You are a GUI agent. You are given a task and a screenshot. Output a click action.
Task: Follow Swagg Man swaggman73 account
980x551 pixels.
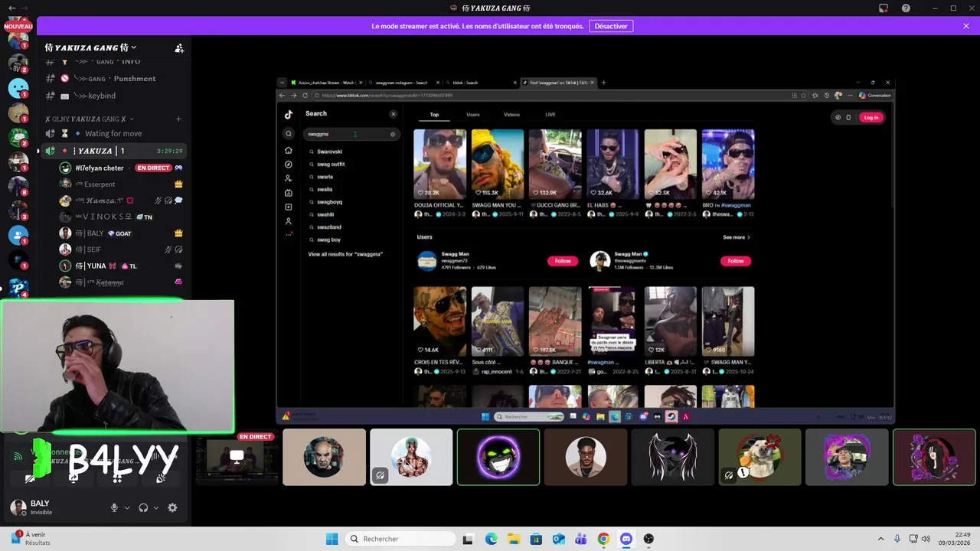(563, 261)
